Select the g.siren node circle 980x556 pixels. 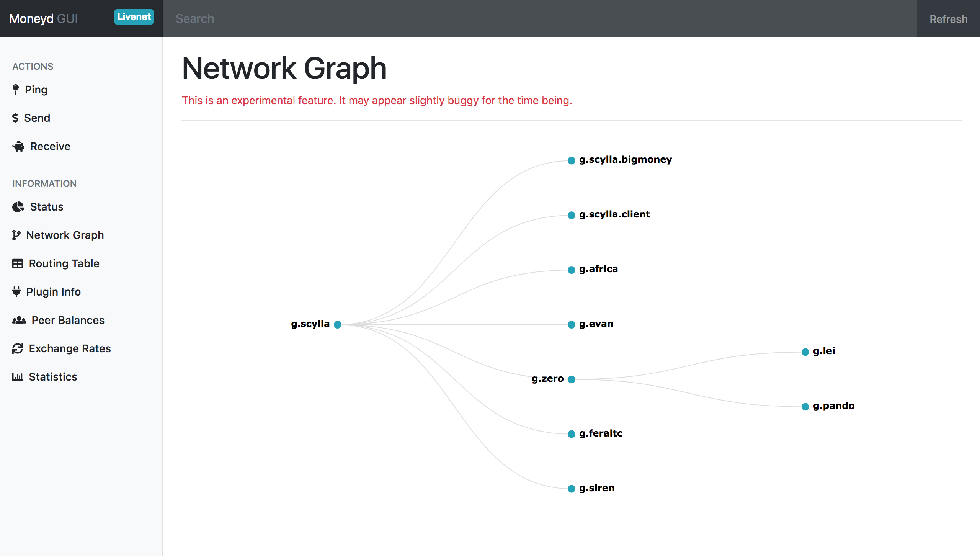point(572,489)
